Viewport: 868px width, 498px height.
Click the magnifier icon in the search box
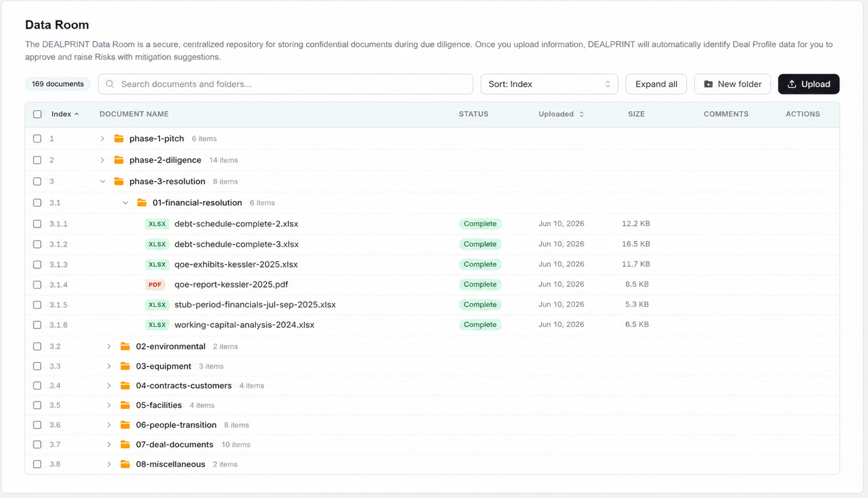110,84
